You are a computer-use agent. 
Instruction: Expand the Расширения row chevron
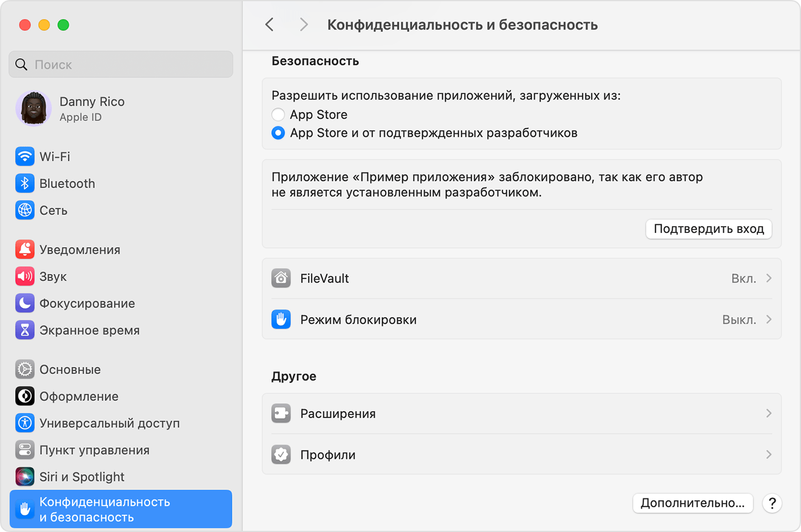pos(769,414)
